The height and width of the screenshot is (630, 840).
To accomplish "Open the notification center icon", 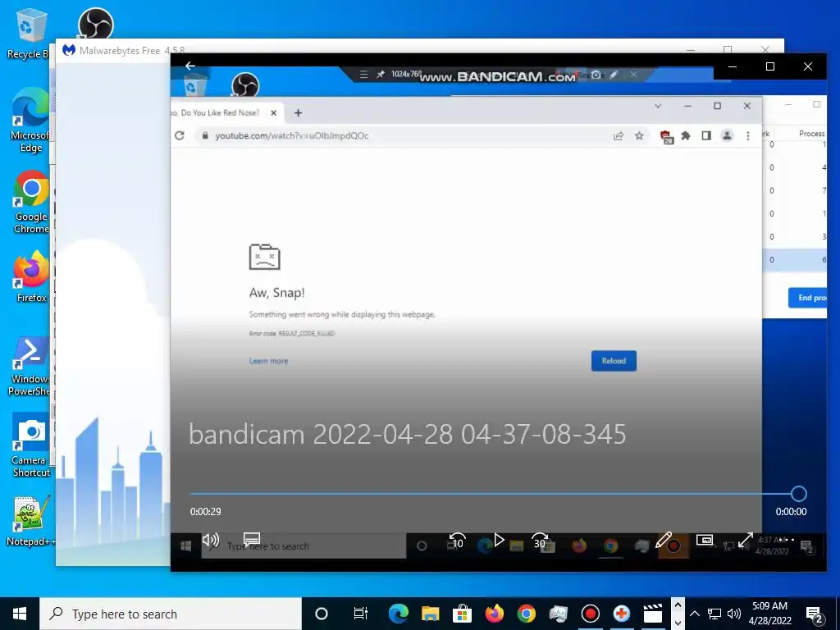I will click(x=814, y=614).
